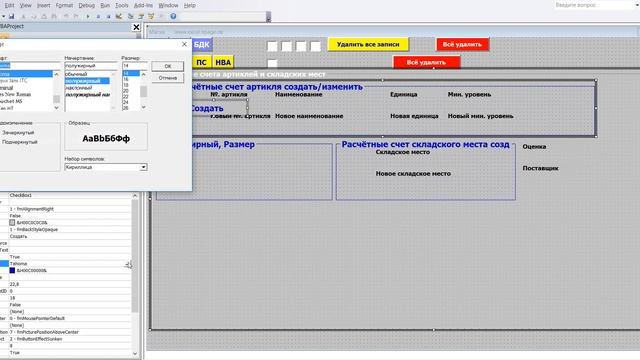Click the upper red 'Всё удалить' button
The image size is (640, 360).
click(462, 44)
